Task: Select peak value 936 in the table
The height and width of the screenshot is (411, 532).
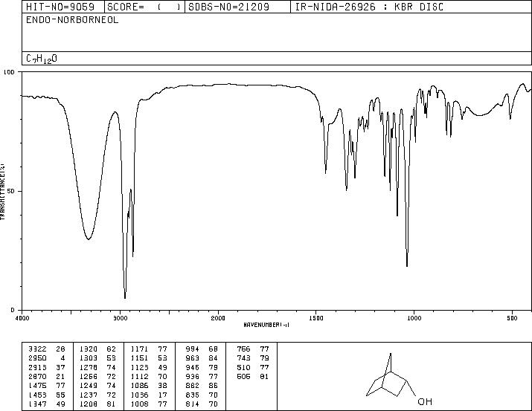Action: (193, 376)
